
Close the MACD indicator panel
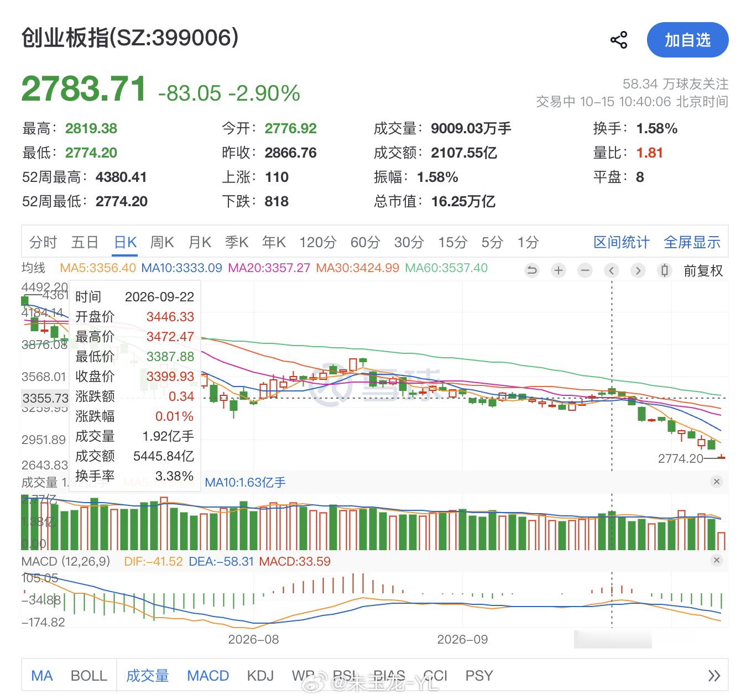pyautogui.click(x=717, y=560)
